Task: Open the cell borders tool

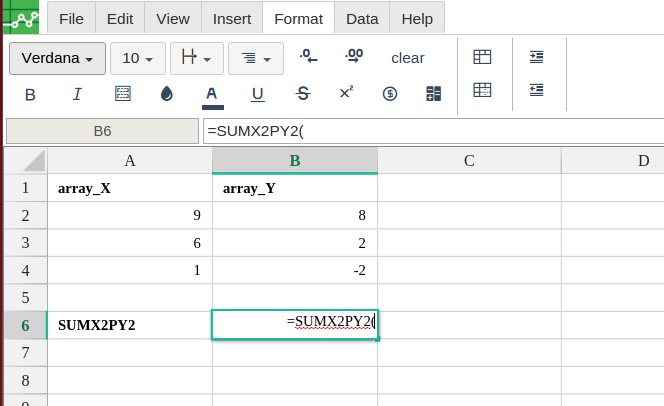Action: (x=123, y=94)
